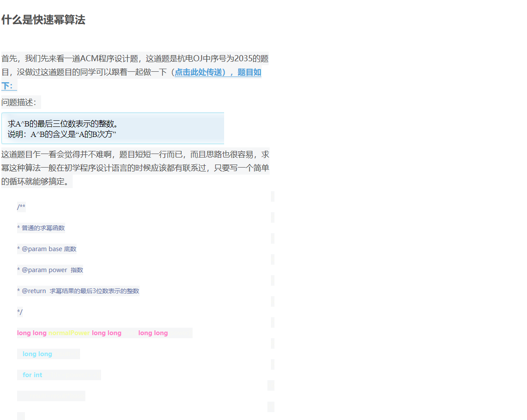Select the blue problem description box
527x420 pixels.
[x=112, y=128]
